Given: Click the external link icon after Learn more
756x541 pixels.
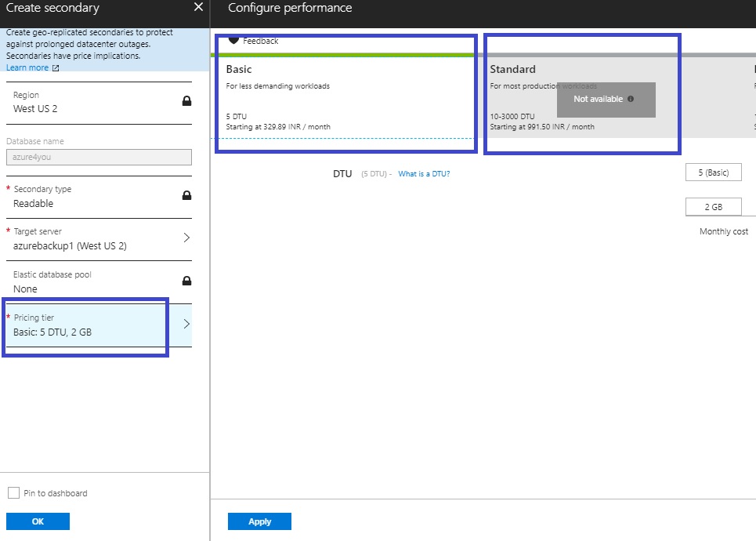Looking at the screenshot, I should tap(56, 68).
